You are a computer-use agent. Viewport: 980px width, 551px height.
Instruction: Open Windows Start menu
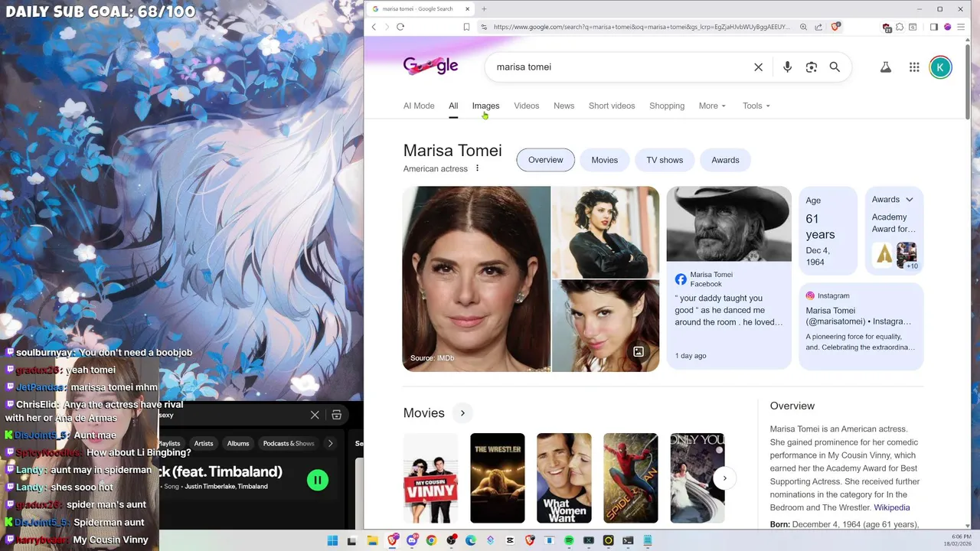tap(332, 540)
